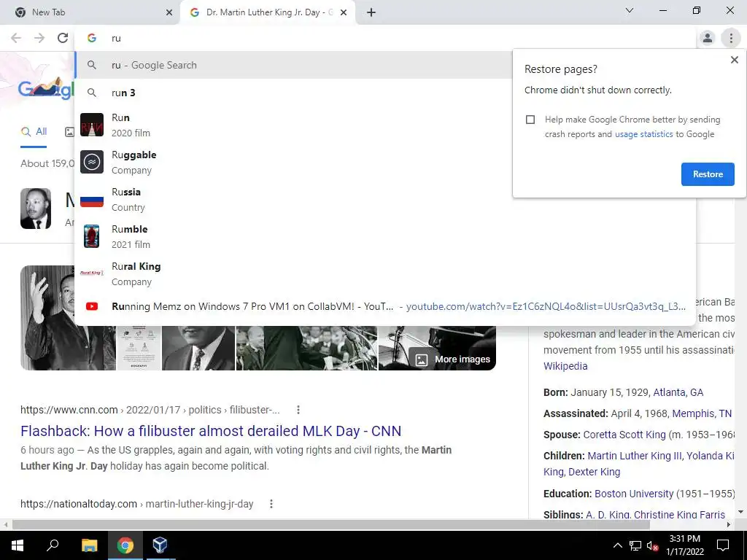Click the taskbar clock showing 3:31 PM
This screenshot has height=560, width=747.
coord(685,545)
